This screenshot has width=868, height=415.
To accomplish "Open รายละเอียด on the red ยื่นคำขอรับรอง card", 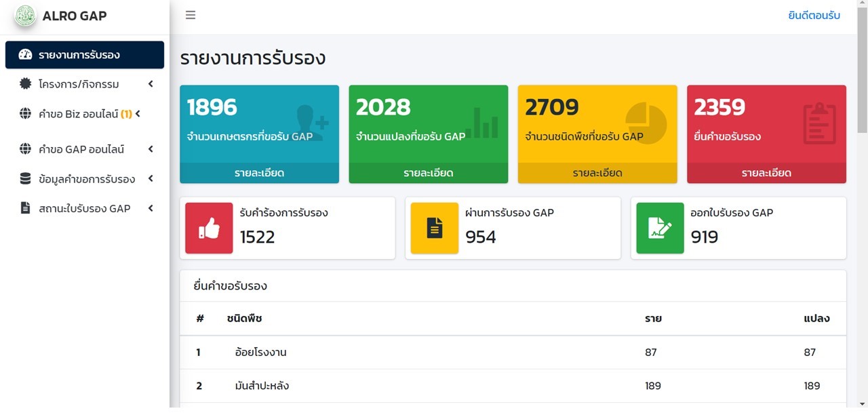I will (x=766, y=173).
